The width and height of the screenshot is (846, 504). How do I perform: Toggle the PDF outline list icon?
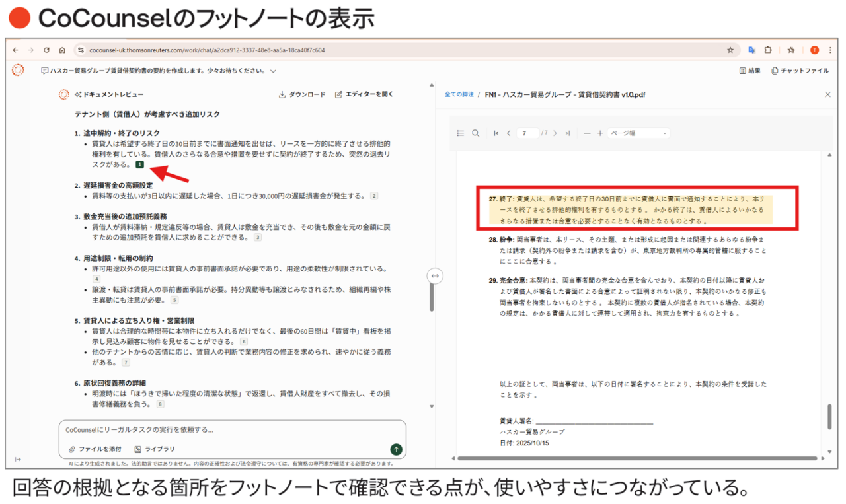tap(461, 133)
